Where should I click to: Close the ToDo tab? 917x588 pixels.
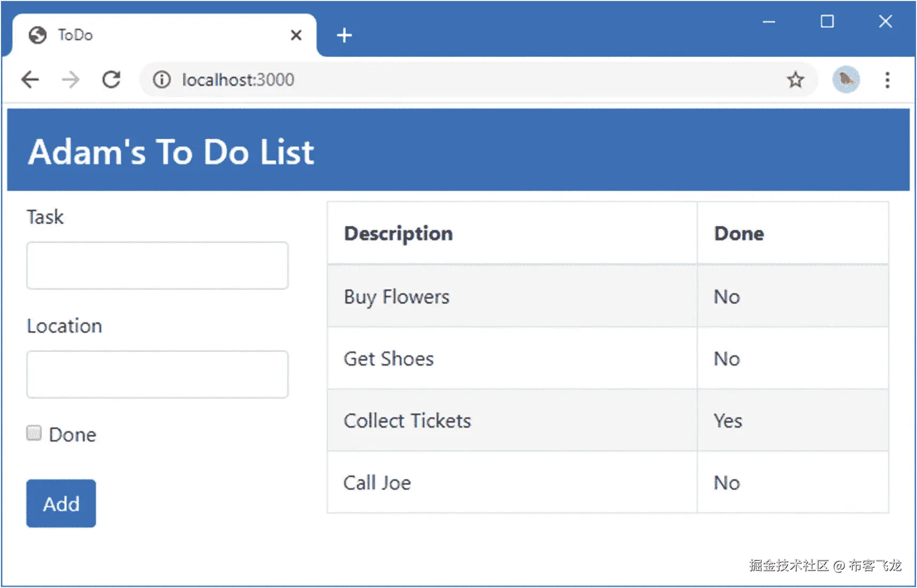point(296,35)
